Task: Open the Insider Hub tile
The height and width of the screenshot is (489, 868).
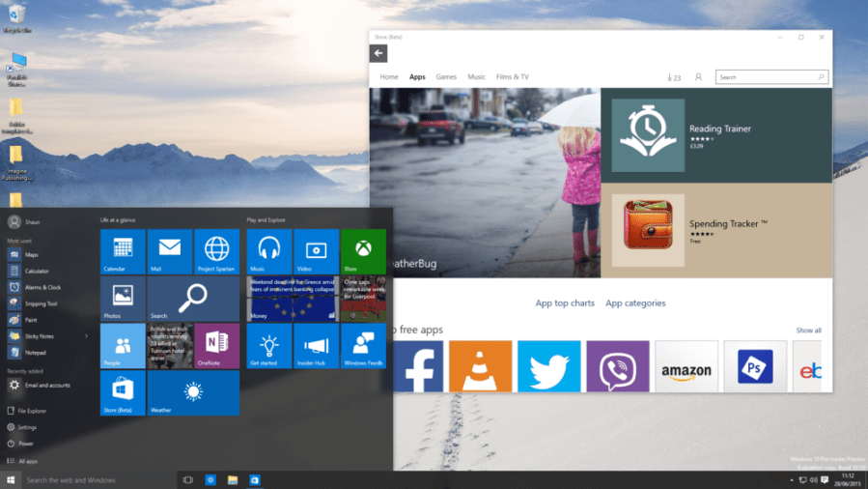Action: coord(316,346)
